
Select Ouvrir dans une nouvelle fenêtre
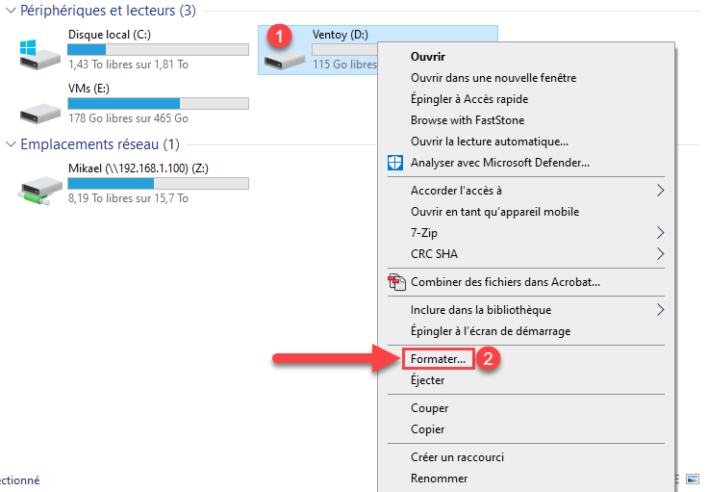[x=493, y=78]
